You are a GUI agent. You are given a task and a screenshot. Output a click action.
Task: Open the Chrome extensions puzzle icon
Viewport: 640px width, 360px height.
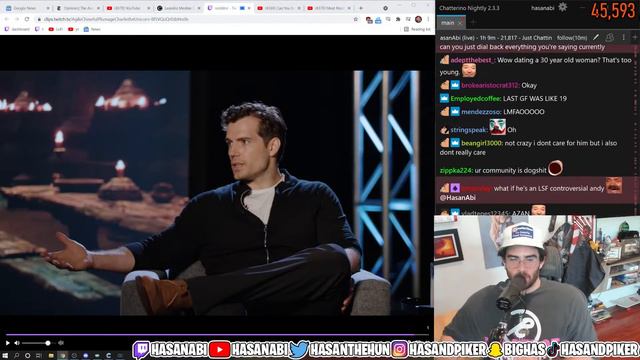[x=398, y=19]
